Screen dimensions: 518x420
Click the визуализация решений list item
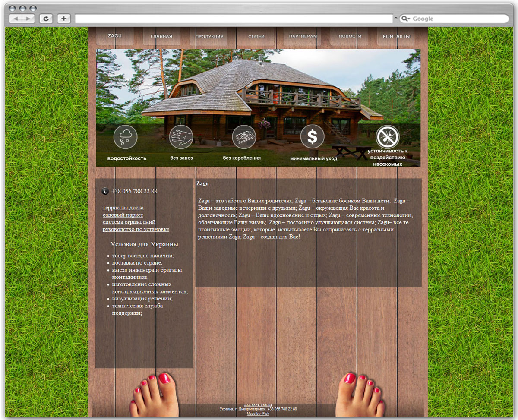click(142, 299)
